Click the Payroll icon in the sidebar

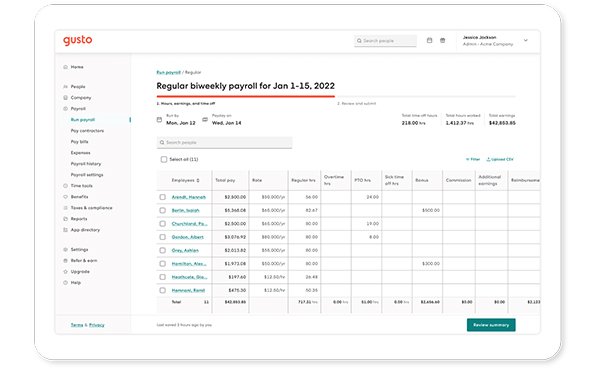point(65,109)
